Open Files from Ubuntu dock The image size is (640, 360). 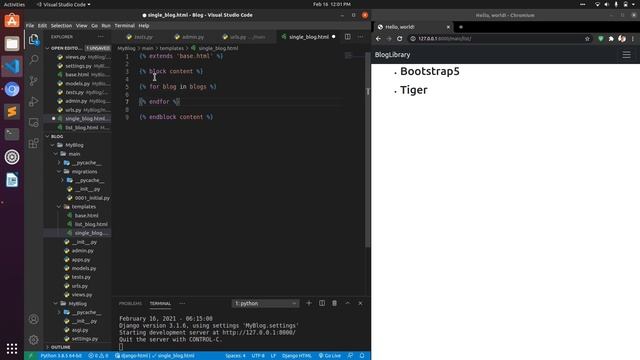12,44
